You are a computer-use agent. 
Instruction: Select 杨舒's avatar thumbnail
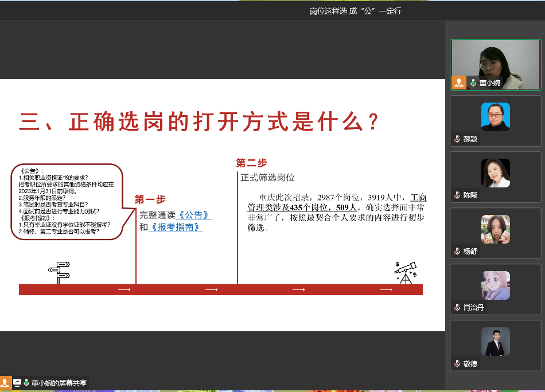point(495,229)
